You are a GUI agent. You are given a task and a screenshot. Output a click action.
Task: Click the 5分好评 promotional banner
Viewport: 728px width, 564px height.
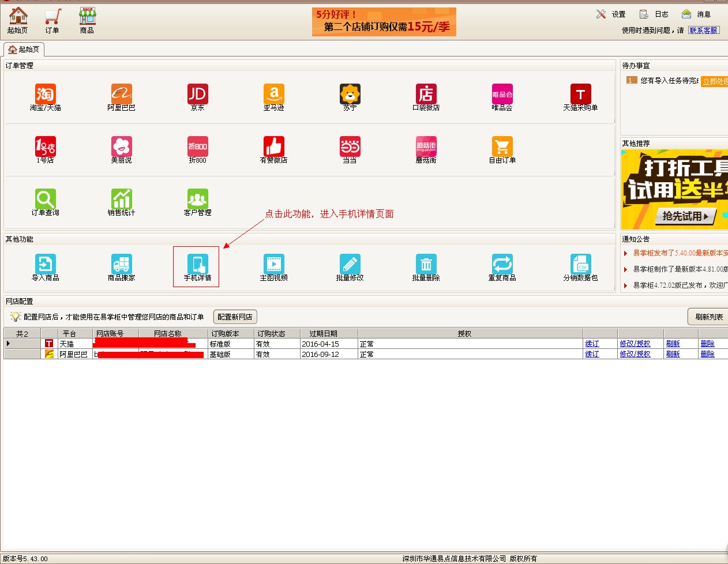pos(384,22)
